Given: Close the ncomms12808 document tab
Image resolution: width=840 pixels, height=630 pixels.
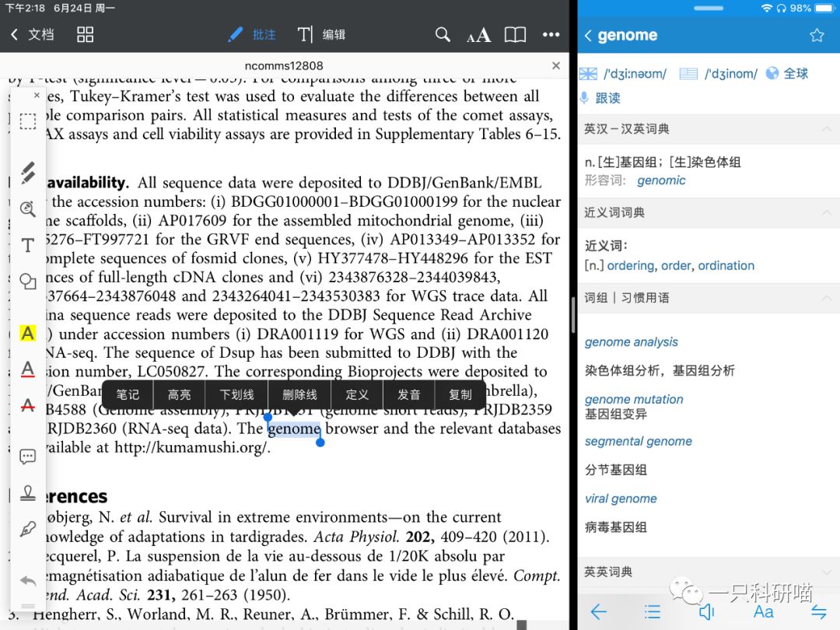Looking at the screenshot, I should click(556, 65).
